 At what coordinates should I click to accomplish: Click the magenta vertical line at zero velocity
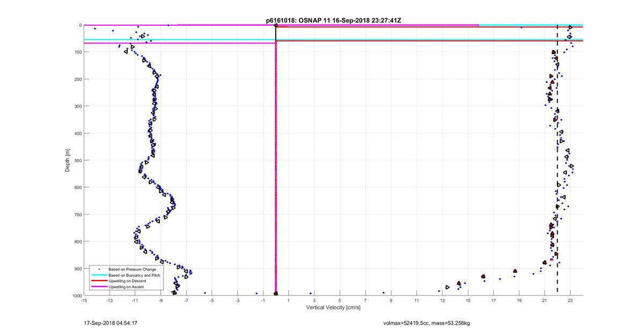pos(275,168)
